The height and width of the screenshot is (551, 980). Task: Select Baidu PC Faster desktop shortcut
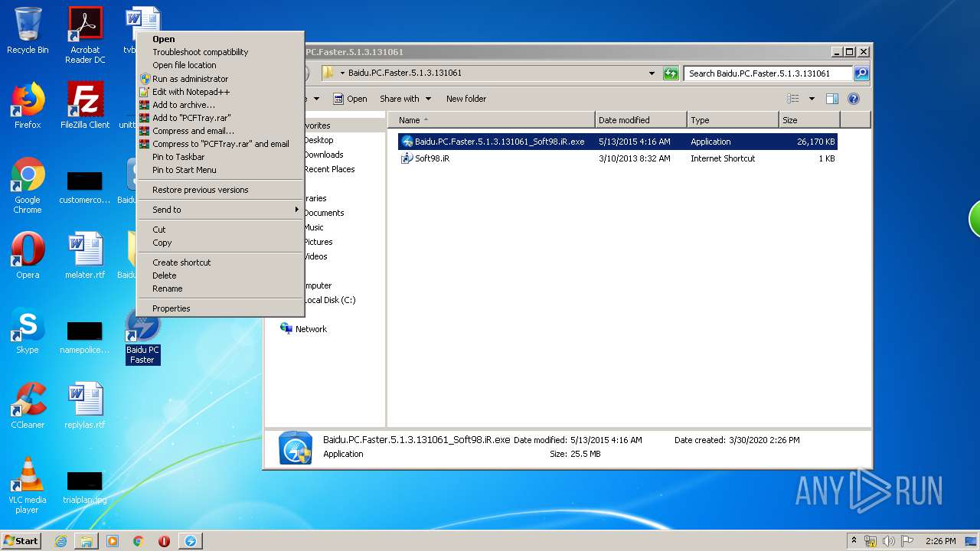click(142, 336)
